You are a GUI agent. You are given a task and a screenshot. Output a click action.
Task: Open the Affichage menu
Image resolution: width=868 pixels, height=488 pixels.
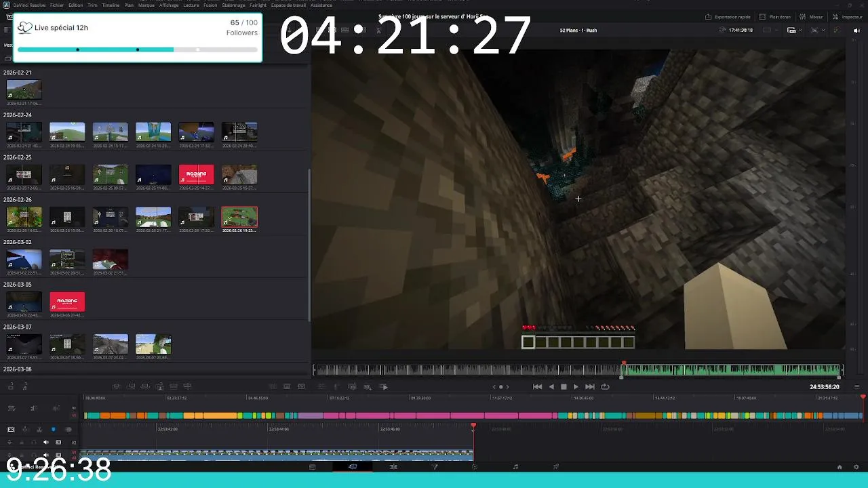[169, 5]
